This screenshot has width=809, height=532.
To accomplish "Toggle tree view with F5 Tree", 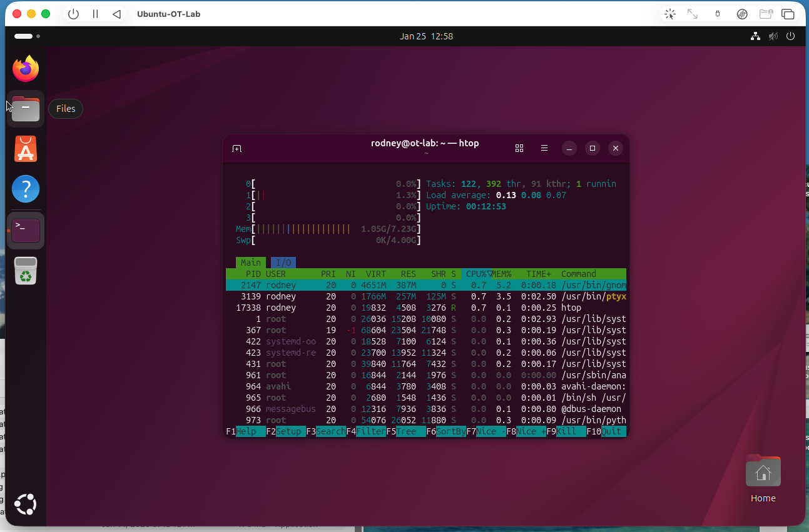I will coord(410,431).
